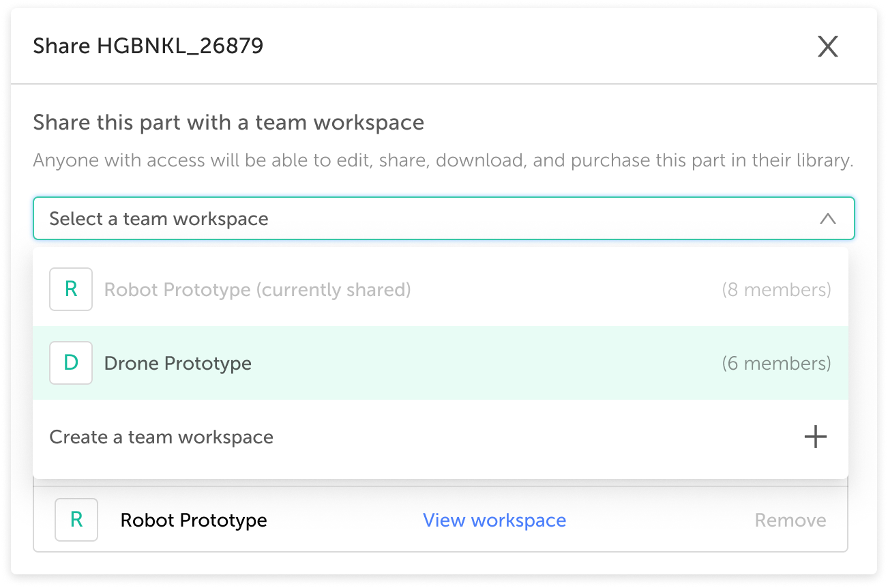This screenshot has height=588, width=888.
Task: Click the R avatar in the shared workspaces row
Action: click(x=76, y=520)
